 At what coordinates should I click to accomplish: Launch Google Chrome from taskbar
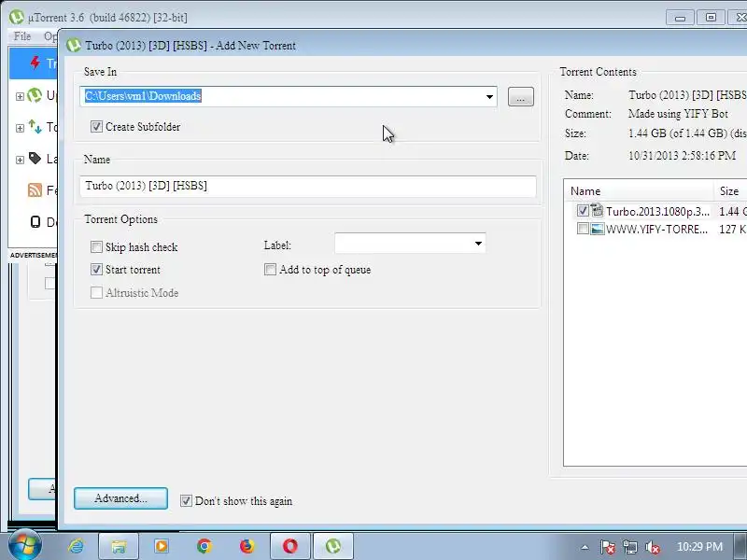point(204,546)
